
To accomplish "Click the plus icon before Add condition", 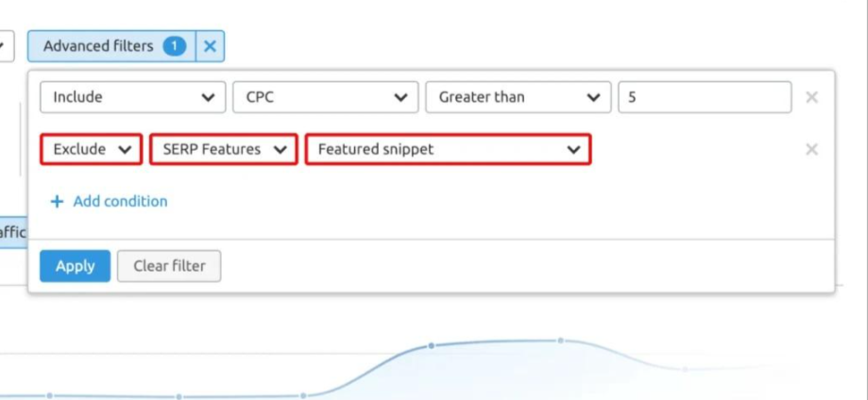I will [x=58, y=201].
